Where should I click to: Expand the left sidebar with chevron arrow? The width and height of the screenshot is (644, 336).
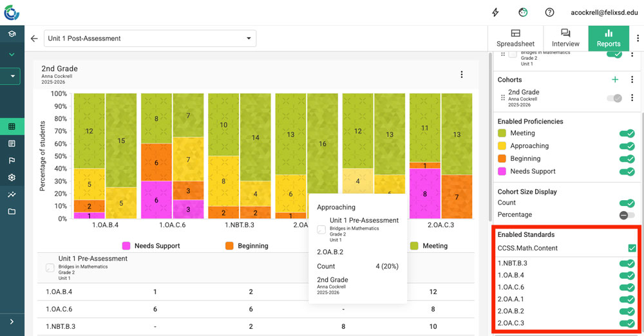[12, 322]
